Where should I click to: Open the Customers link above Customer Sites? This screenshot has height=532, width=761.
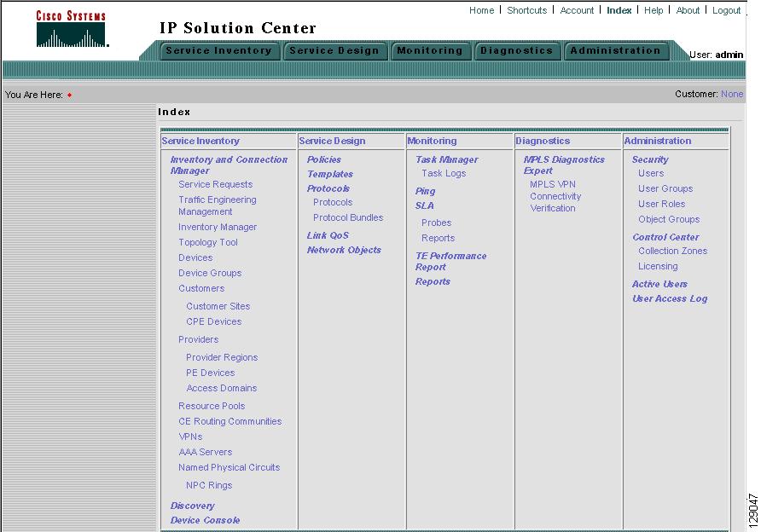[201, 288]
